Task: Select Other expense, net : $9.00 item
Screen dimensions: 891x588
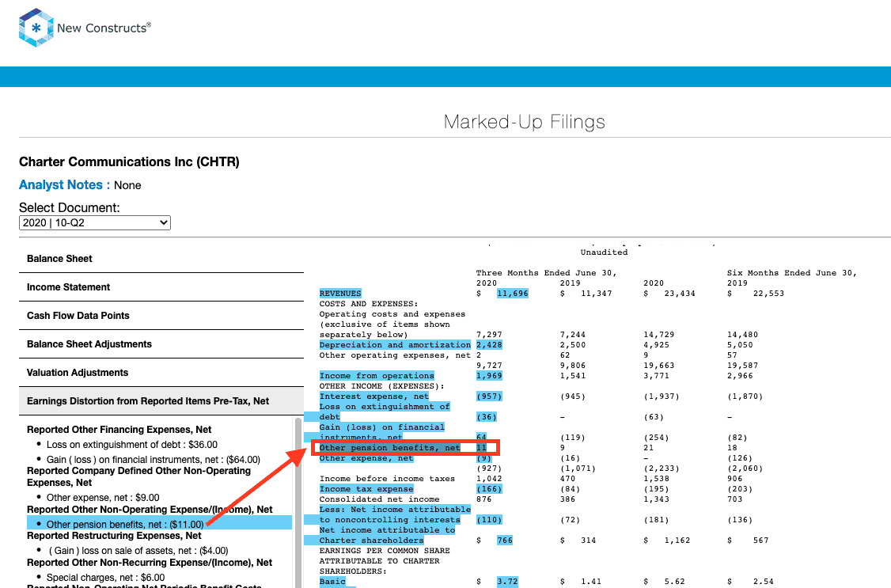Action: coord(103,497)
